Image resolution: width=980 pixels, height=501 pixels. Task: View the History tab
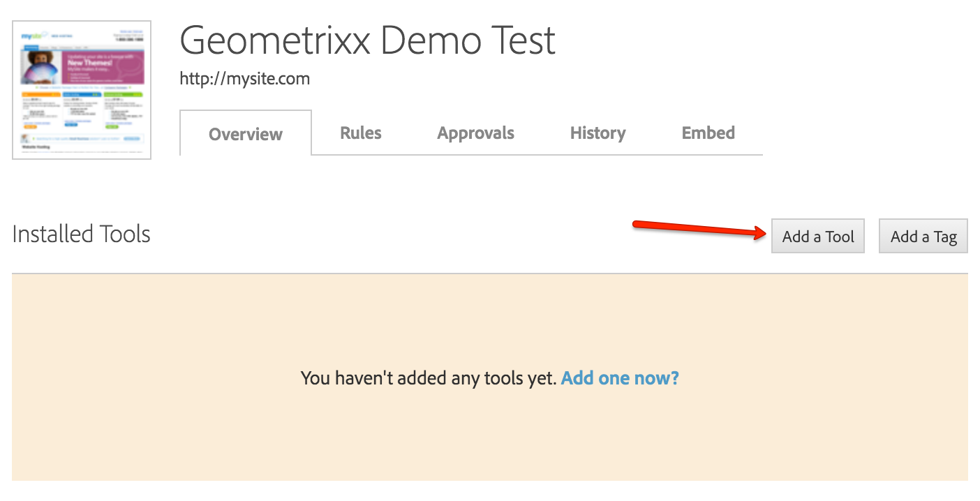click(597, 133)
